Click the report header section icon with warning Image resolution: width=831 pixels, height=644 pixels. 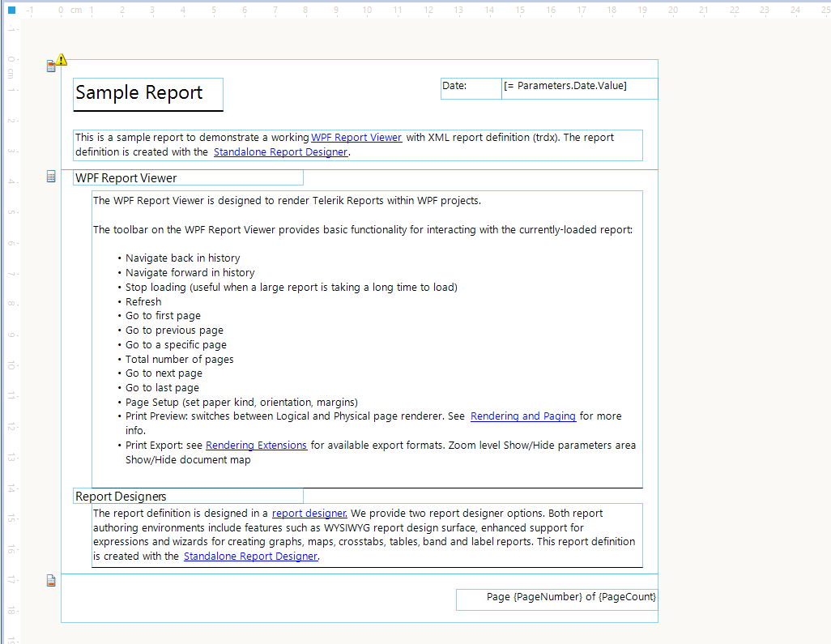click(51, 66)
